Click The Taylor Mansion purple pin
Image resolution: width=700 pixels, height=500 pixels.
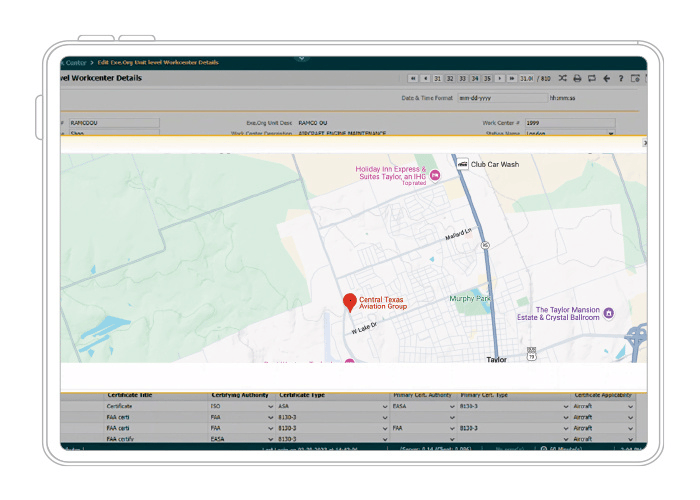pos(608,313)
